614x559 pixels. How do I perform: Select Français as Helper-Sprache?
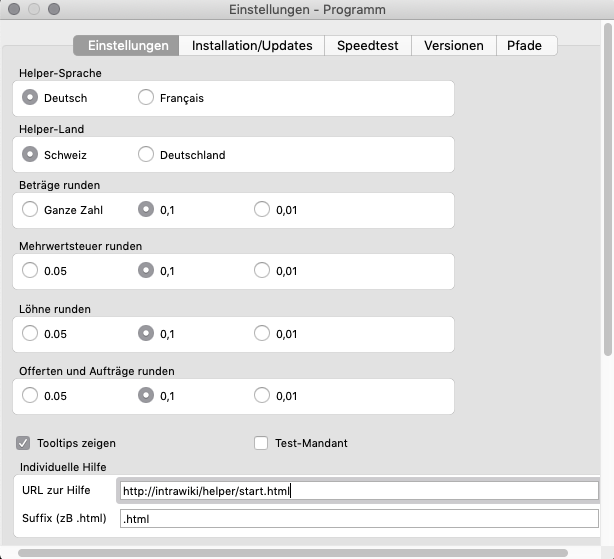(147, 98)
